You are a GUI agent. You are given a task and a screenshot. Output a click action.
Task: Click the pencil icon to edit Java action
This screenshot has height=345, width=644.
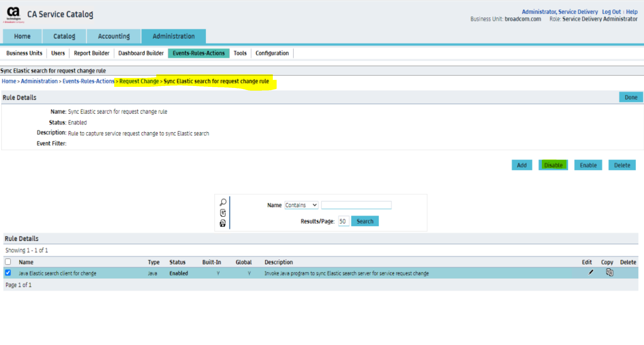click(x=591, y=272)
